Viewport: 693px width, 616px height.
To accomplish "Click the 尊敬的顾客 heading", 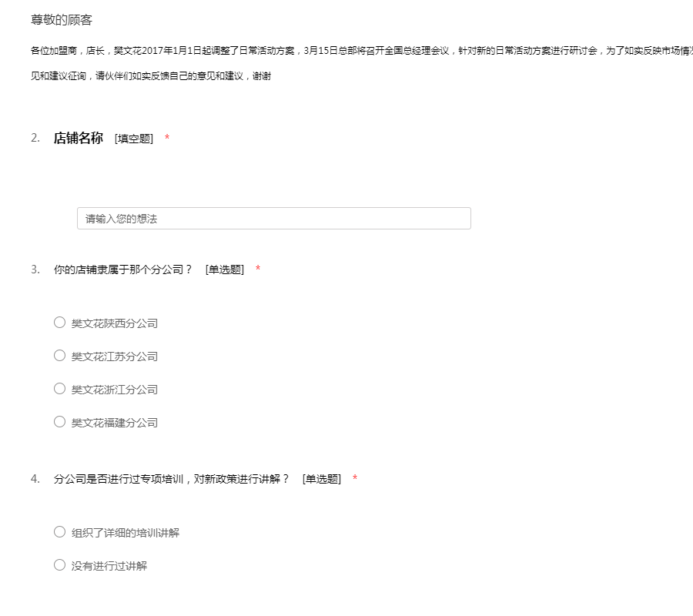I will [62, 20].
